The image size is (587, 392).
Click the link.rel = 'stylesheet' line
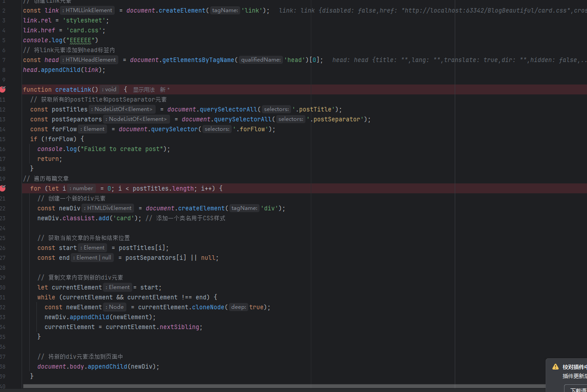click(x=66, y=20)
